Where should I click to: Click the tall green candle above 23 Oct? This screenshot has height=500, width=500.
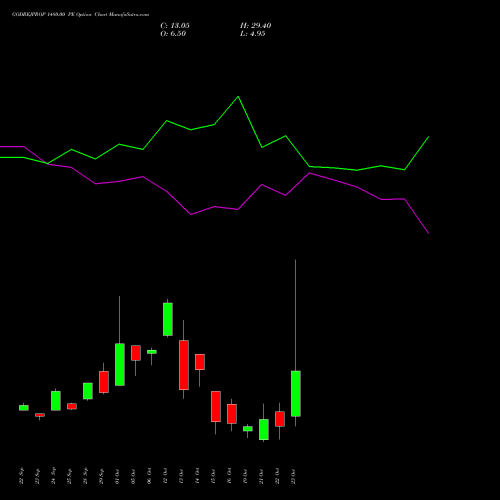coord(296,394)
